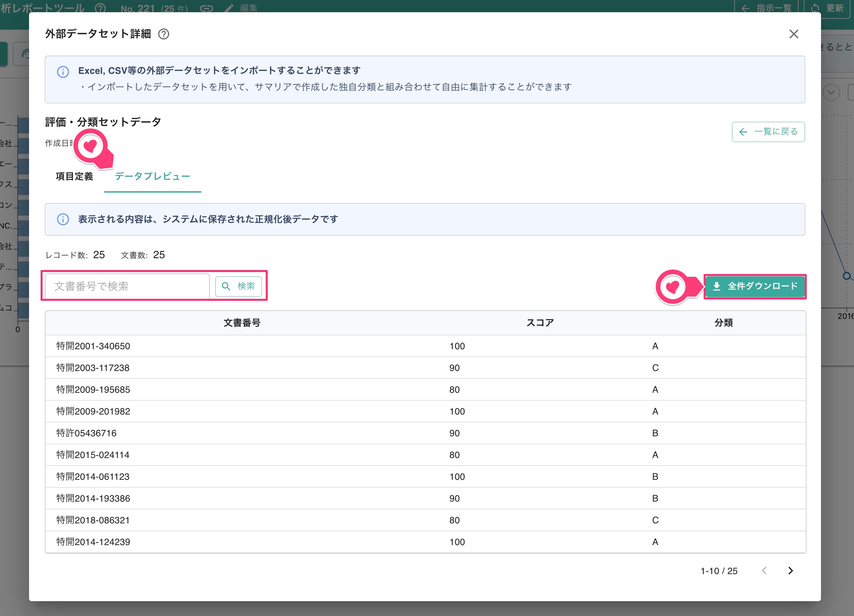Click the info icon in the Excel, CSV import banner
854x616 pixels.
coord(63,72)
